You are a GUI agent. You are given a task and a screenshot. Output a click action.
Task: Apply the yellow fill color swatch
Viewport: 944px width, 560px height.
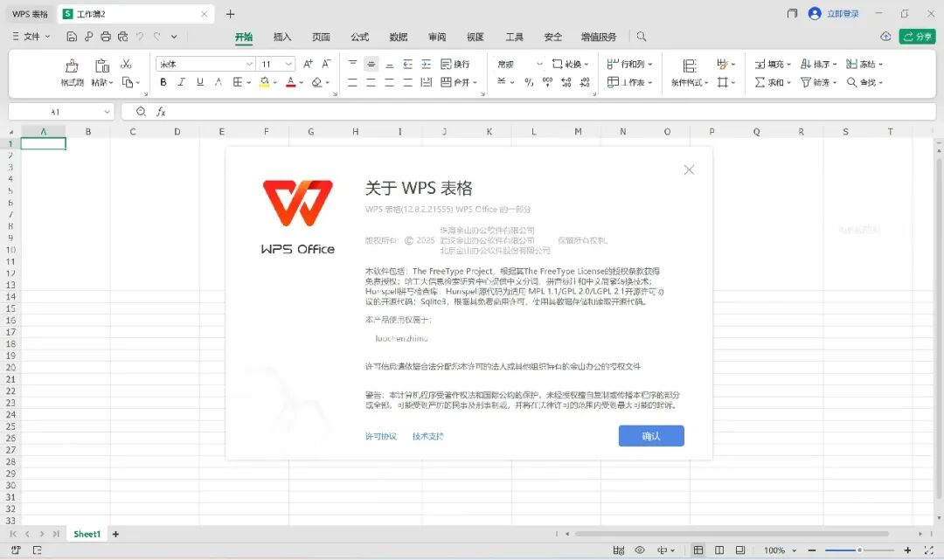coord(264,82)
